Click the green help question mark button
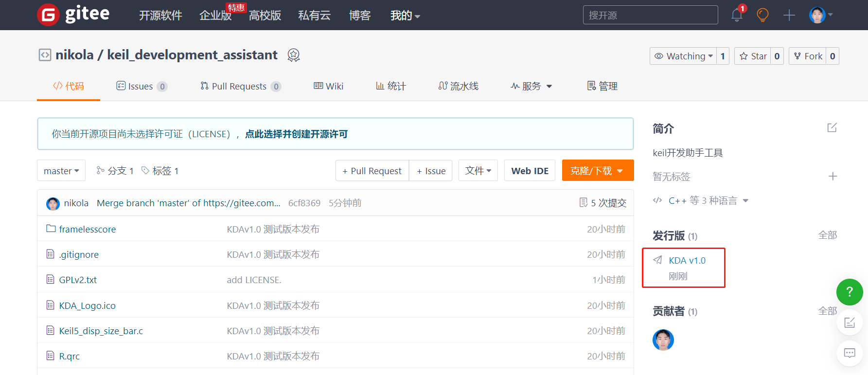 (x=850, y=292)
